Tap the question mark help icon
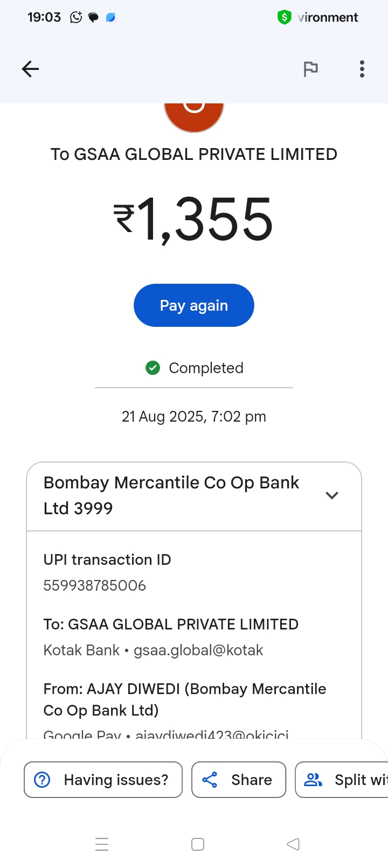Image resolution: width=388 pixels, height=868 pixels. click(x=42, y=780)
